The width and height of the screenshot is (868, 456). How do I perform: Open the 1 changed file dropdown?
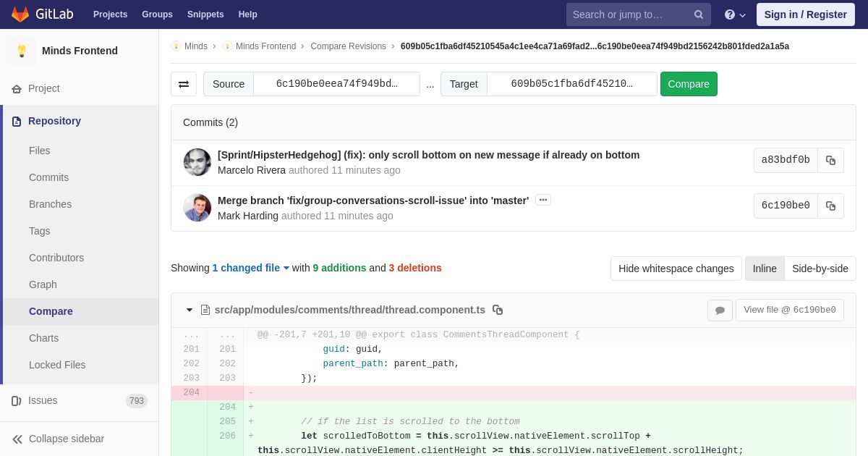click(250, 268)
